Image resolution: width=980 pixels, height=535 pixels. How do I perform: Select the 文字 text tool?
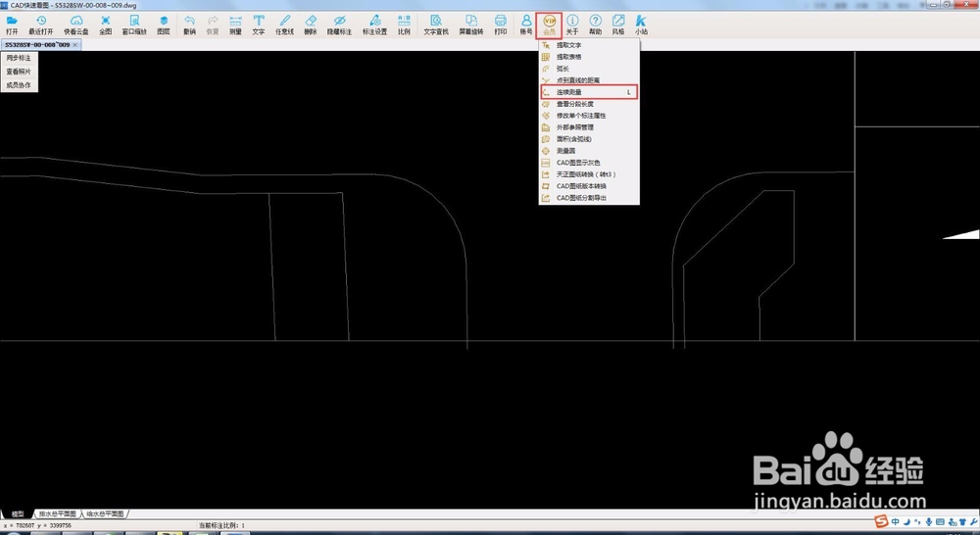coord(259,25)
